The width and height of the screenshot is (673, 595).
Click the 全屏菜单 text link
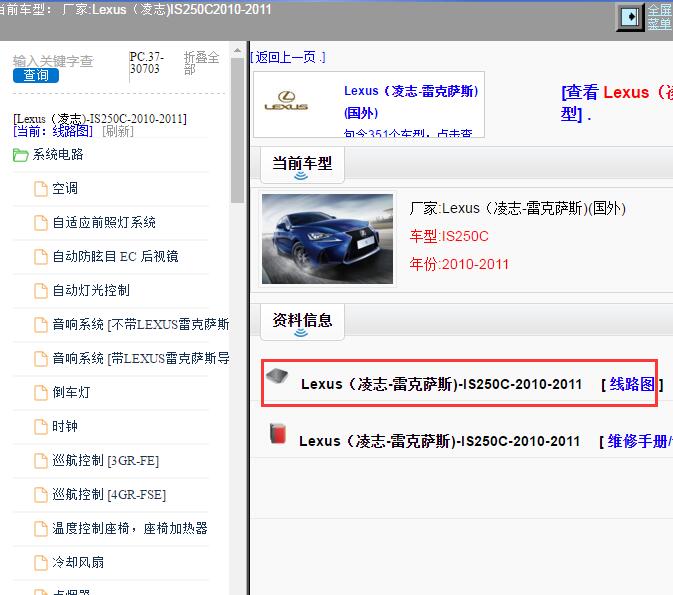[x=660, y=17]
